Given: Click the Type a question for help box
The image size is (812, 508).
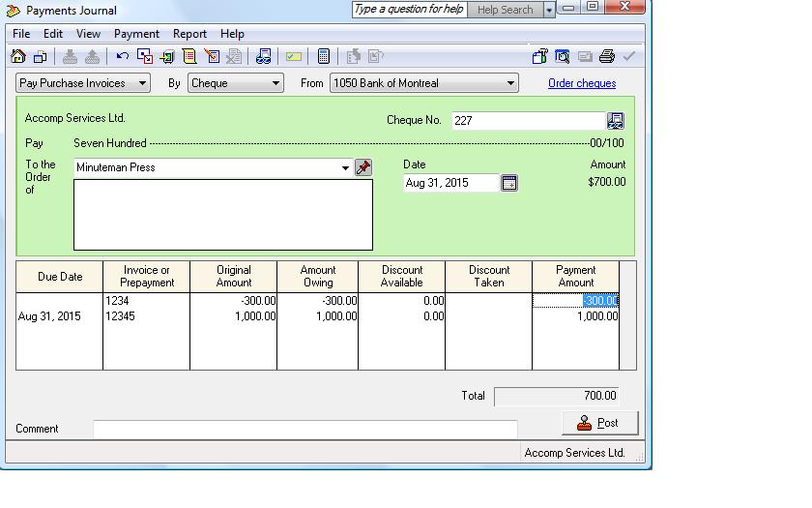Looking at the screenshot, I should (x=409, y=10).
